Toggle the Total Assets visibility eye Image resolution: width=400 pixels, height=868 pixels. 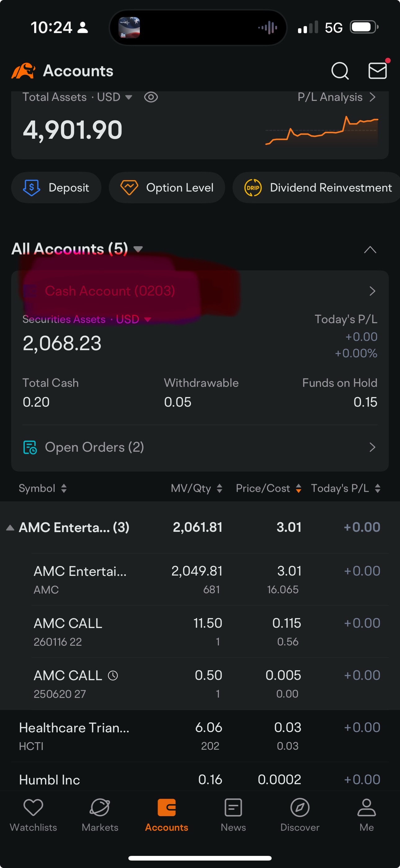tap(151, 97)
